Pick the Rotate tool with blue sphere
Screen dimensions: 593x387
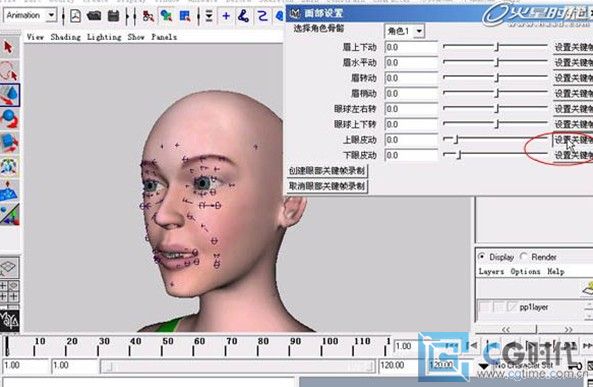9,119
